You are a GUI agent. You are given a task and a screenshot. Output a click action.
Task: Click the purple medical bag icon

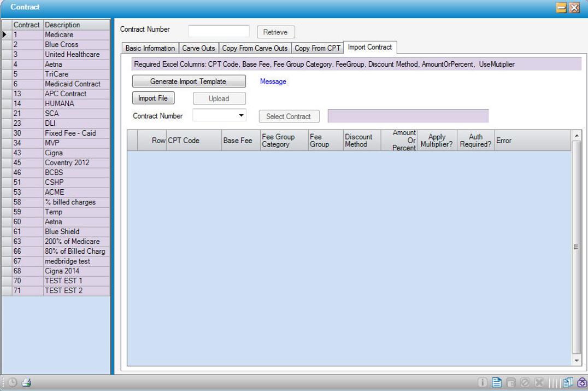[581, 383]
